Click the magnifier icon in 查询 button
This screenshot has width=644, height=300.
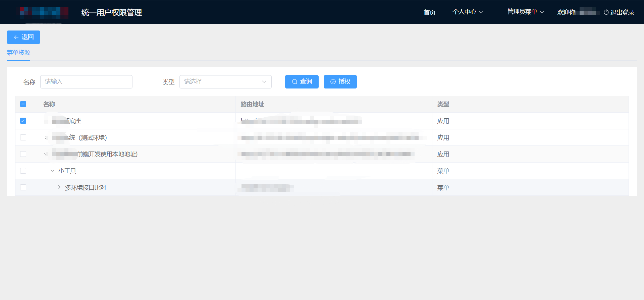tap(294, 82)
